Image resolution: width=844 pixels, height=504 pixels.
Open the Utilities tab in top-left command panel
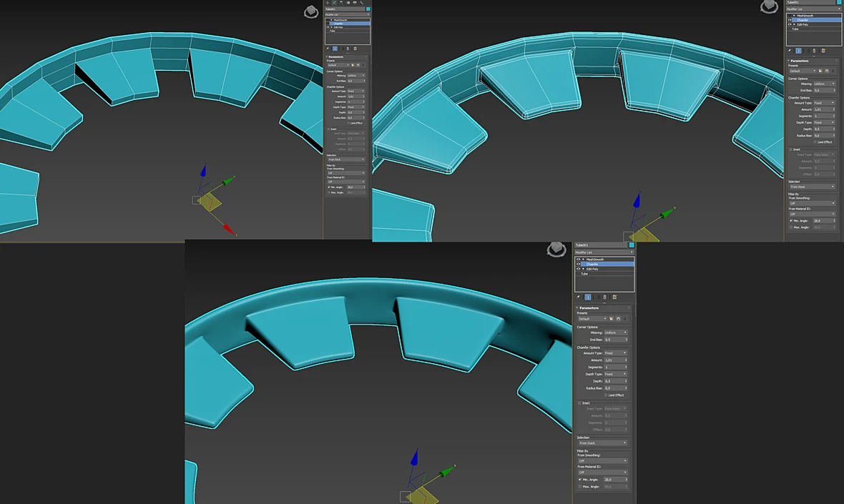pyautogui.click(x=362, y=3)
